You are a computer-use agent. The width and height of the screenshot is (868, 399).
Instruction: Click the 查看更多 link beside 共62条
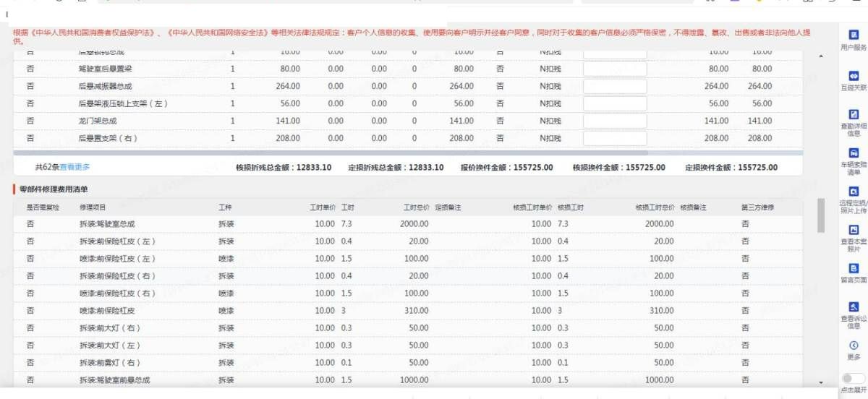(x=75, y=167)
